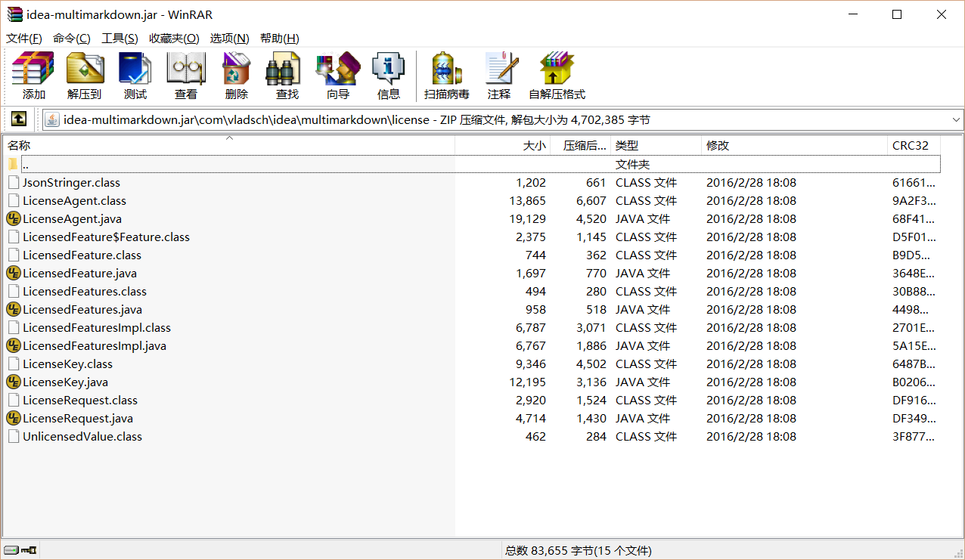Open the Options (选项) menu
This screenshot has height=560, width=965.
click(x=229, y=39)
